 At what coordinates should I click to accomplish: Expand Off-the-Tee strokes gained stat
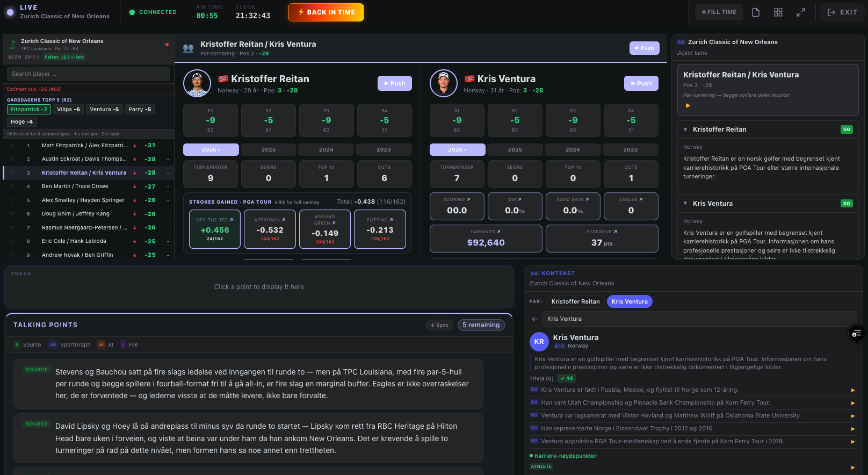215,229
